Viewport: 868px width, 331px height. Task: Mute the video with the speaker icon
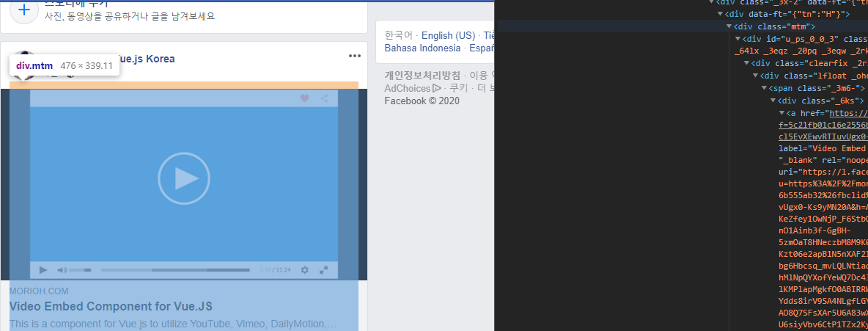62,270
